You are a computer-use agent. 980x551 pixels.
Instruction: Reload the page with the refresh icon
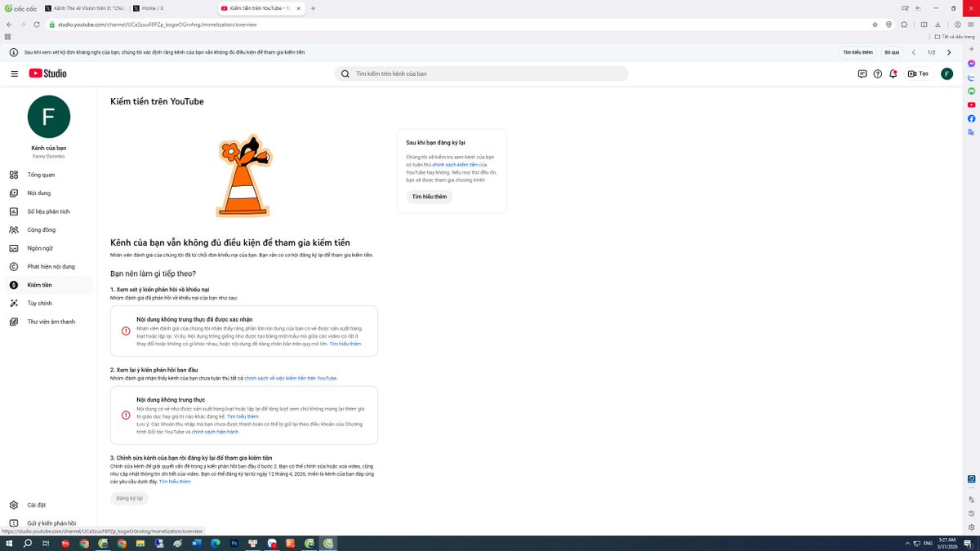(x=37, y=24)
